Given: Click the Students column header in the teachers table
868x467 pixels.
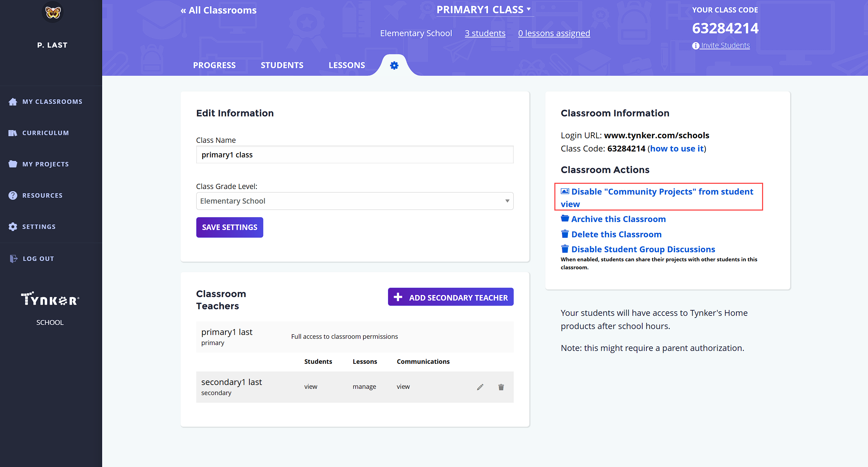Looking at the screenshot, I should tap(318, 362).
